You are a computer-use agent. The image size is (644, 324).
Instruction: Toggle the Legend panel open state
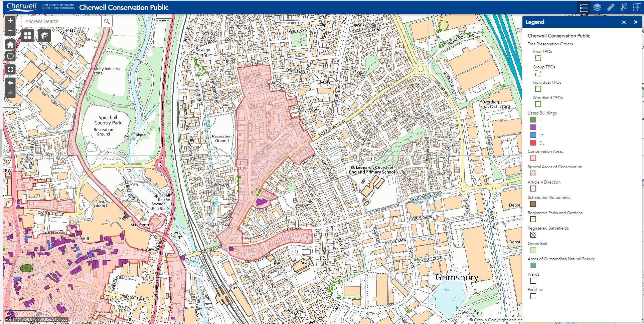pos(635,22)
